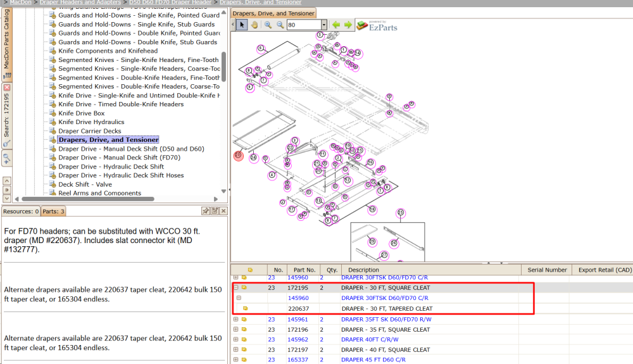Screen dimensions: 633x364
Task: Expand the 145962 DRAPER 40FT row
Action: point(235,339)
